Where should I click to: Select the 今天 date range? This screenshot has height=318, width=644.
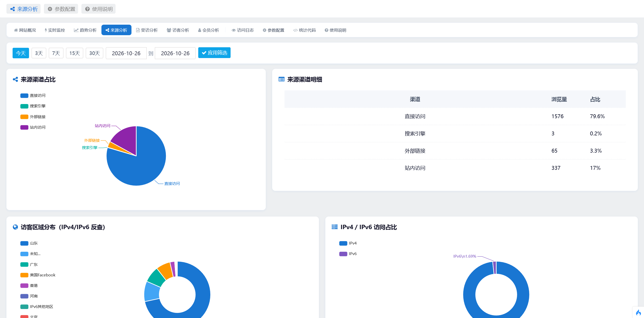tap(21, 53)
